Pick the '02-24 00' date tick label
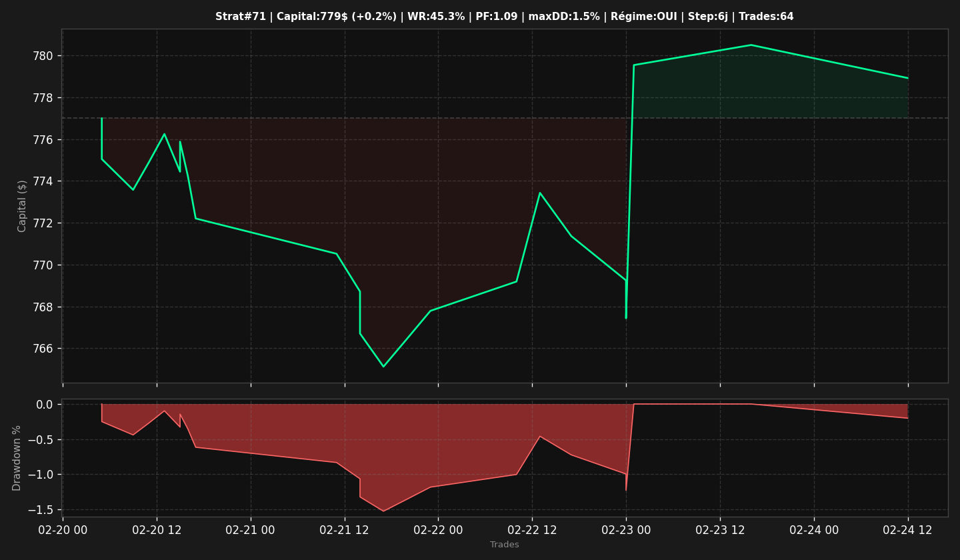 pyautogui.click(x=814, y=530)
